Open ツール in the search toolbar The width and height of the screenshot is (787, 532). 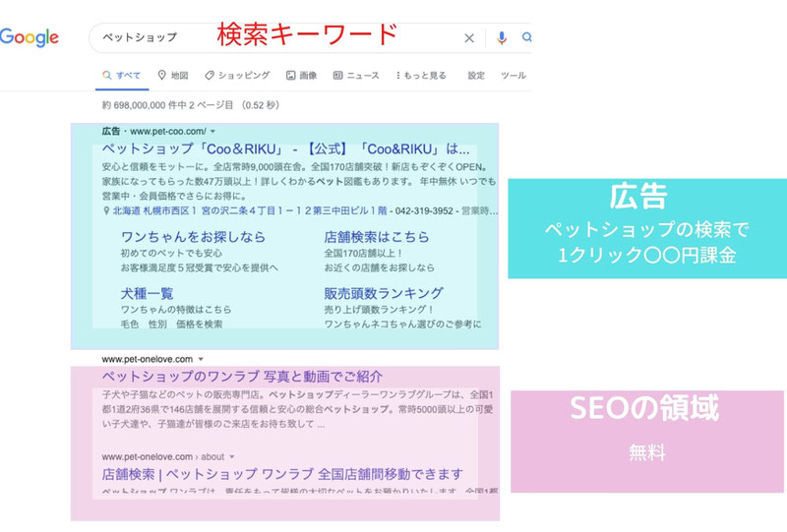pyautogui.click(x=513, y=76)
